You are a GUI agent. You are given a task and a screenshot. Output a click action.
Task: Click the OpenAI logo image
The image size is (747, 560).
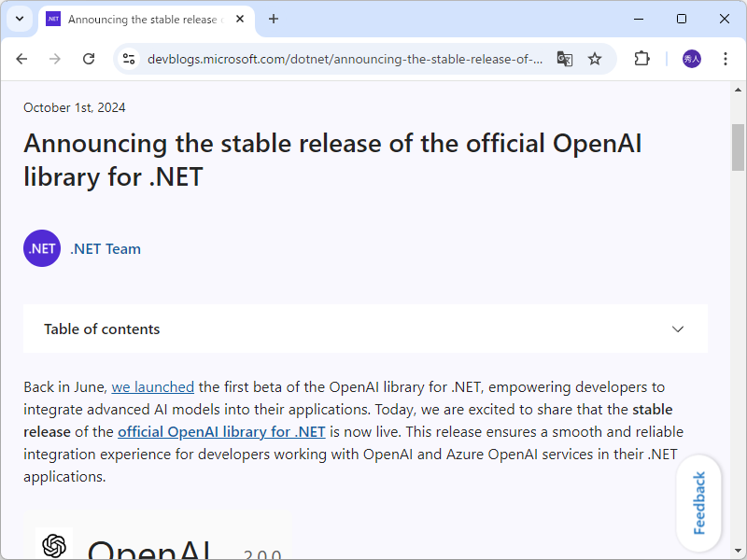[x=54, y=543]
